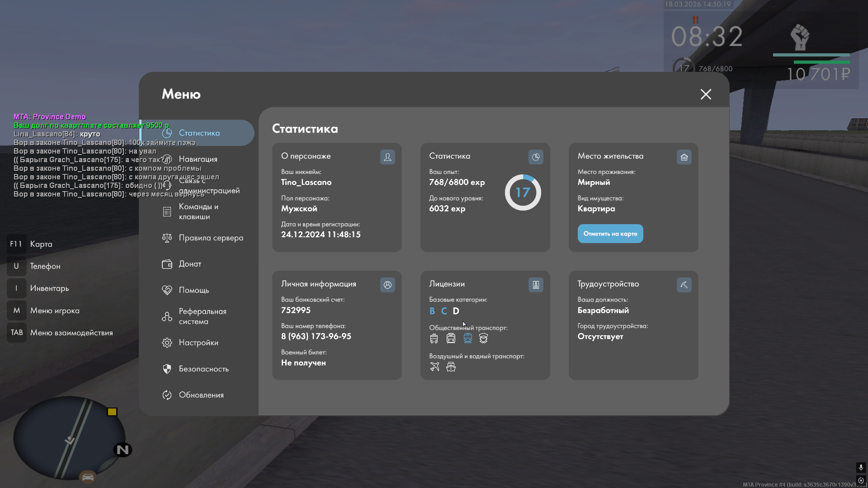Close the Меню window with the X
The height and width of the screenshot is (488, 868).
(x=706, y=94)
